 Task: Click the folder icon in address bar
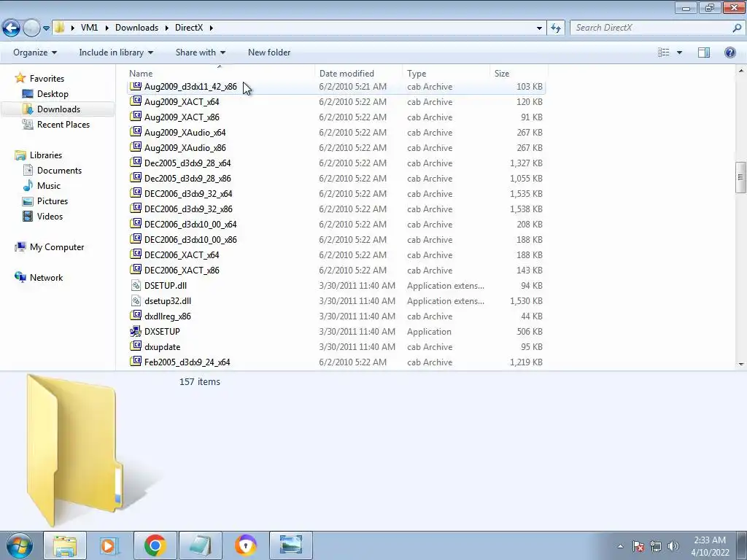(x=59, y=28)
